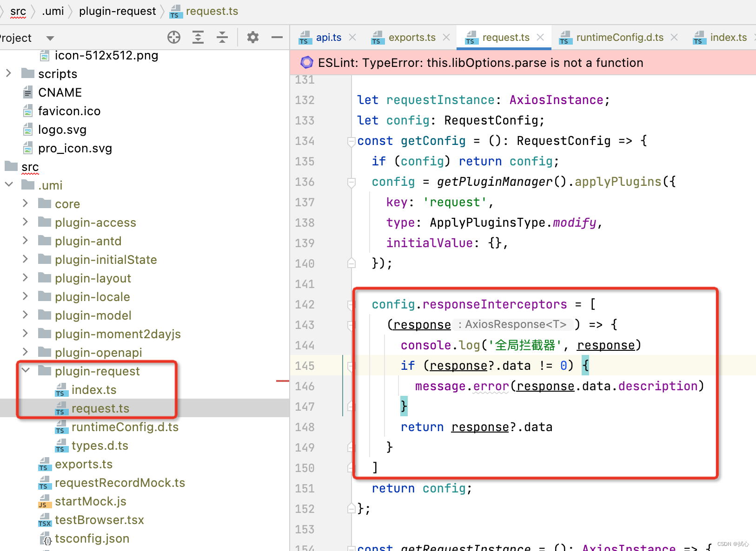The image size is (756, 551).
Task: Open types.d.ts file
Action: pyautogui.click(x=100, y=446)
